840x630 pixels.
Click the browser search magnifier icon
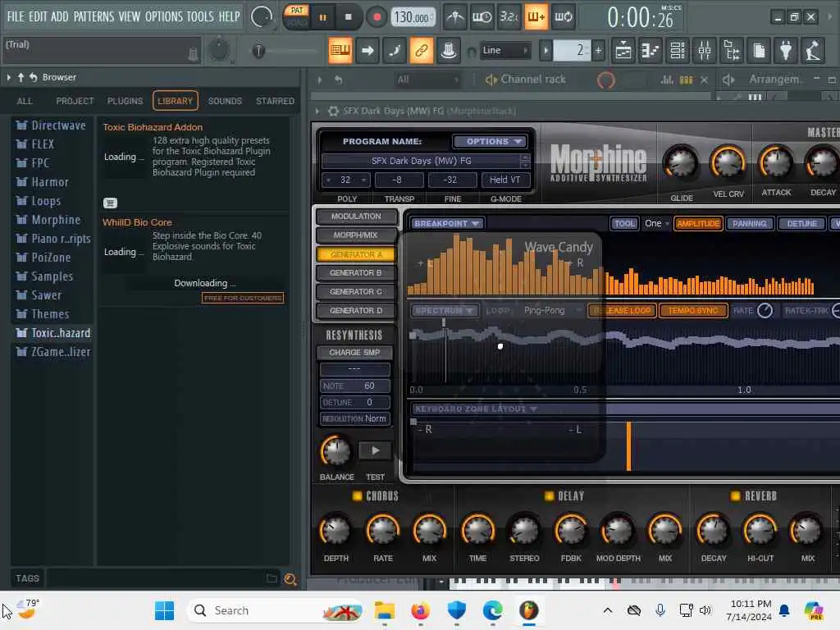point(290,579)
